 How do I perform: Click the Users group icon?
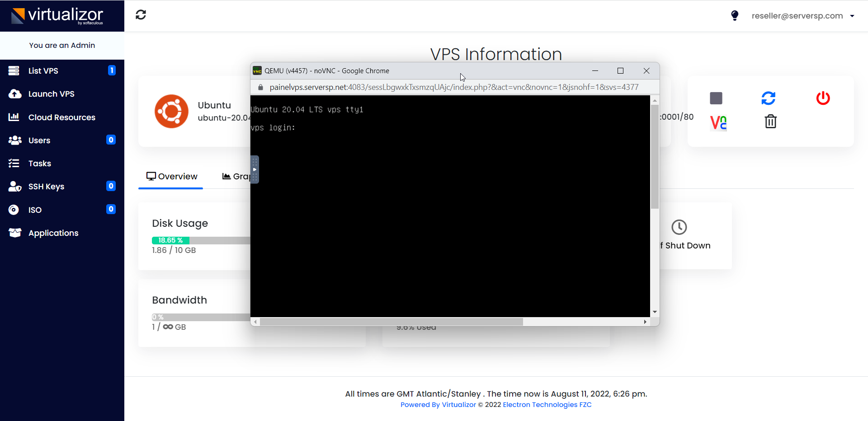pyautogui.click(x=15, y=140)
